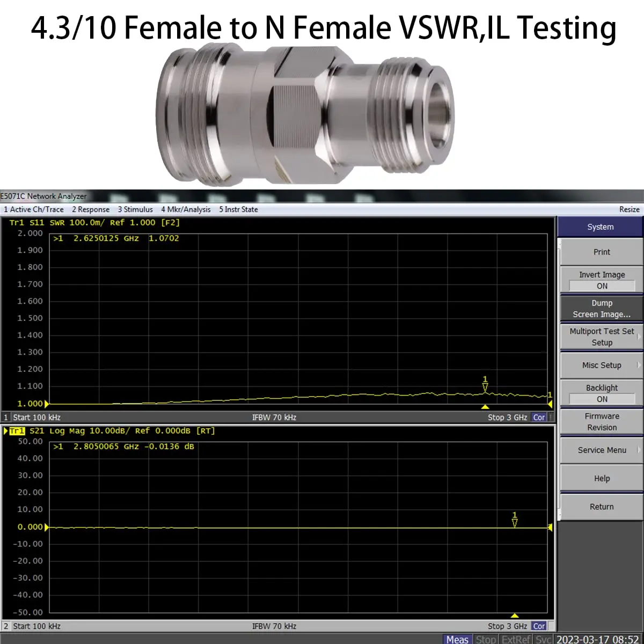Click the Print softkey
Image resolution: width=644 pixels, height=644 pixels.
point(602,252)
